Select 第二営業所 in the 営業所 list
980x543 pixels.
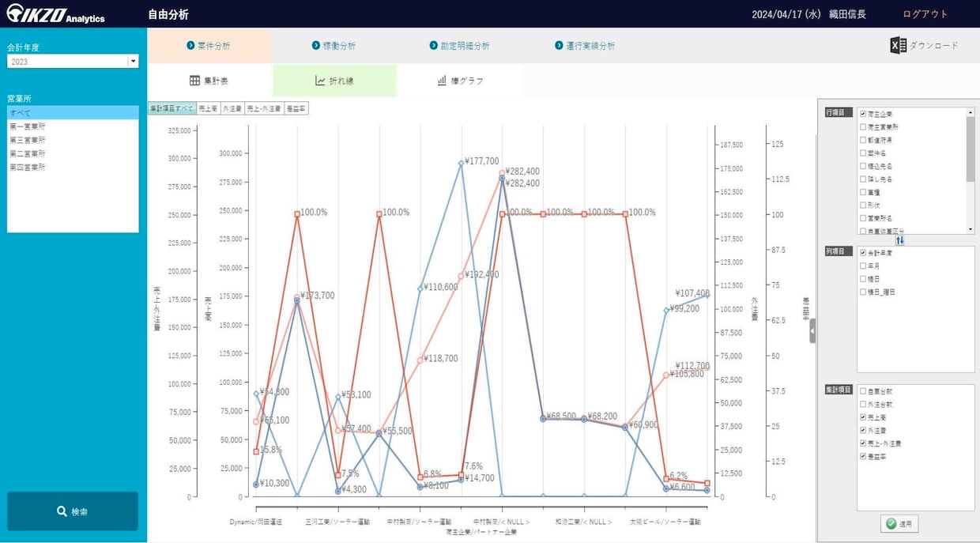[73, 153]
